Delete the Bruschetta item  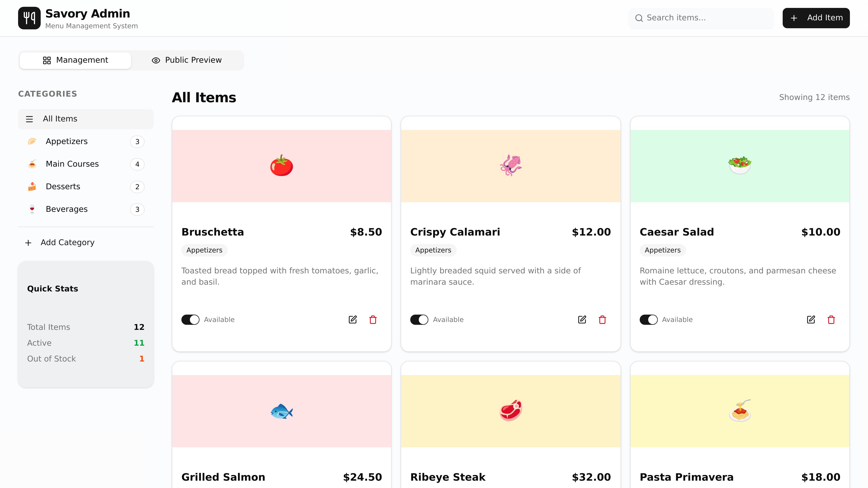(x=373, y=319)
